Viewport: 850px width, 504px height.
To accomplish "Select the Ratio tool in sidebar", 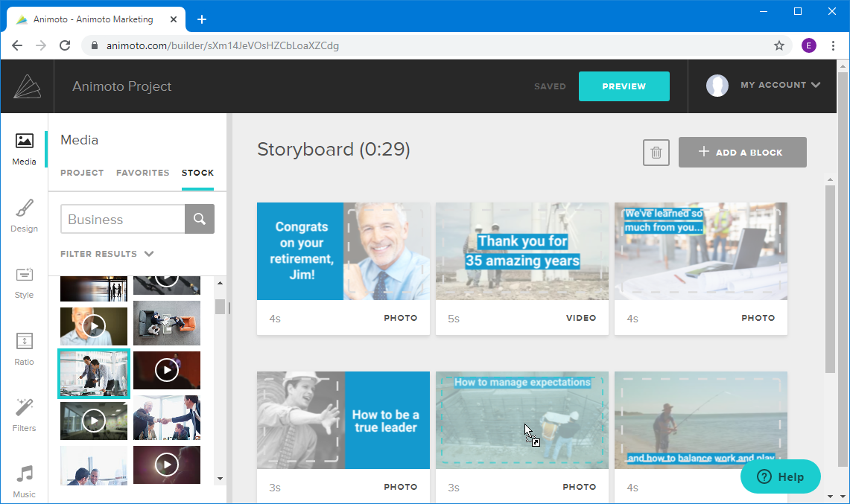I will [x=24, y=348].
